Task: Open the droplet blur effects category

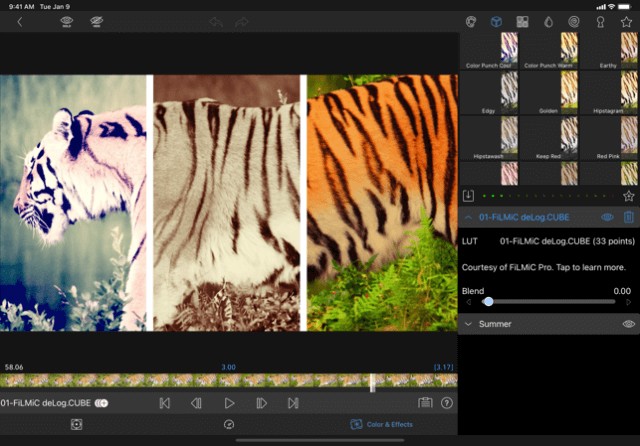Action: click(548, 21)
